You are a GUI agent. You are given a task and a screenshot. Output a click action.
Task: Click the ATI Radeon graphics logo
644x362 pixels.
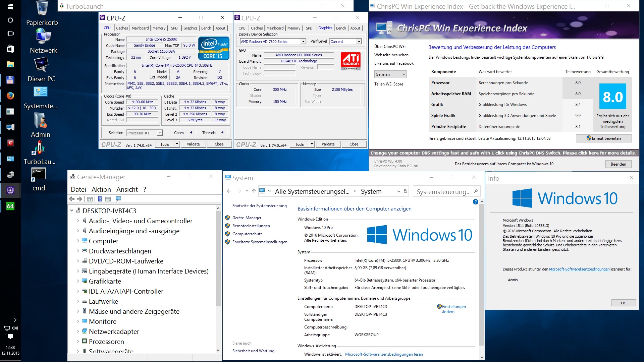351,61
